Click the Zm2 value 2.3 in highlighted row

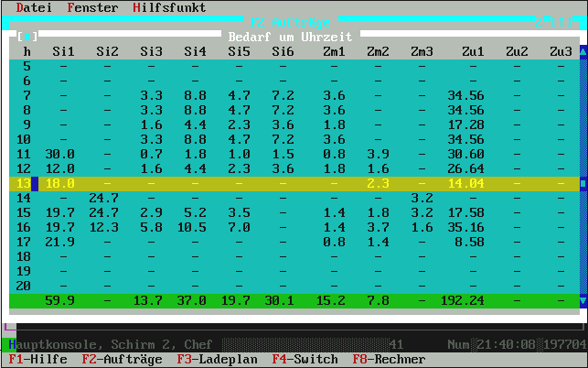378,184
